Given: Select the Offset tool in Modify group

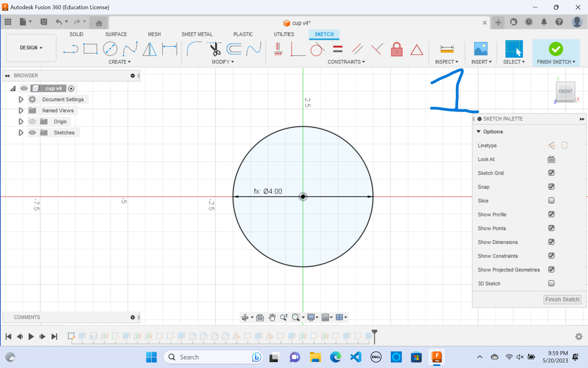Looking at the screenshot, I should pyautogui.click(x=234, y=48).
